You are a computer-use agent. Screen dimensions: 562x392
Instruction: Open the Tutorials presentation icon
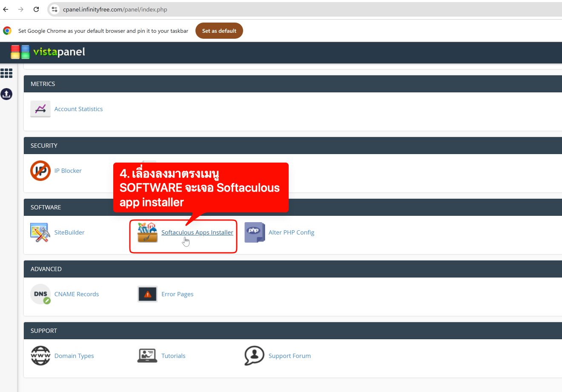pyautogui.click(x=147, y=356)
